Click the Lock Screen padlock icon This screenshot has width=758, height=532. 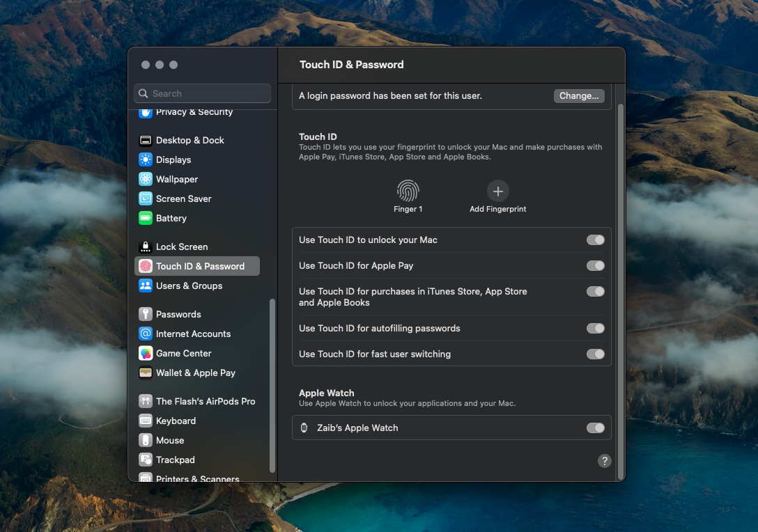[x=146, y=247]
